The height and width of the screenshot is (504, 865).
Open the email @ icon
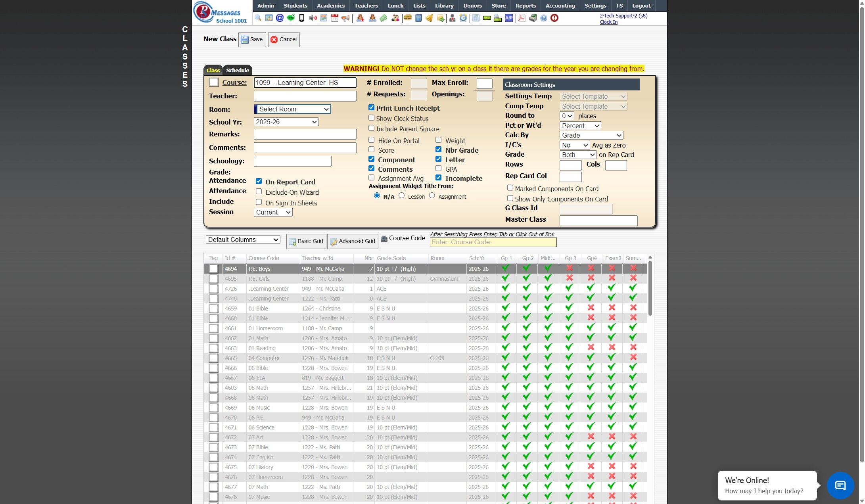(x=280, y=18)
